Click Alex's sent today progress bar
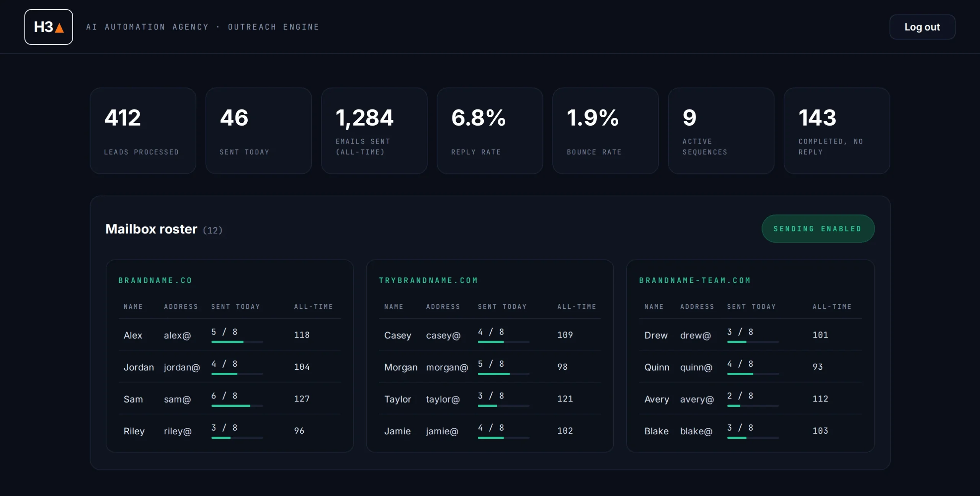 237,342
